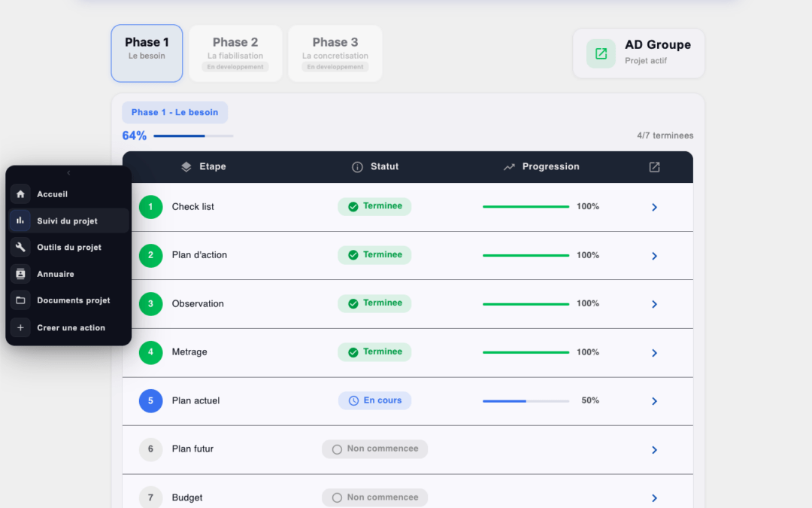
Task: Click the plus icon for Creer une action
Action: click(x=20, y=327)
